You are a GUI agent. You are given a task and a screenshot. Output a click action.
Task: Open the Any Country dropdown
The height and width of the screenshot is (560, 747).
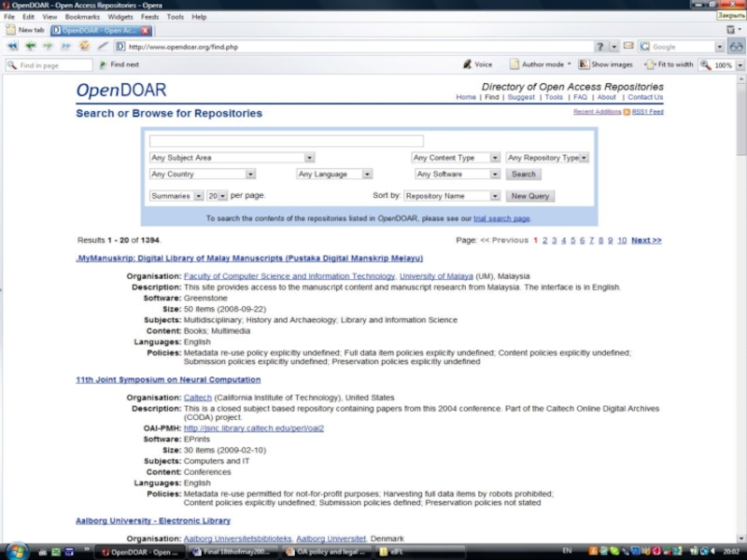click(202, 174)
